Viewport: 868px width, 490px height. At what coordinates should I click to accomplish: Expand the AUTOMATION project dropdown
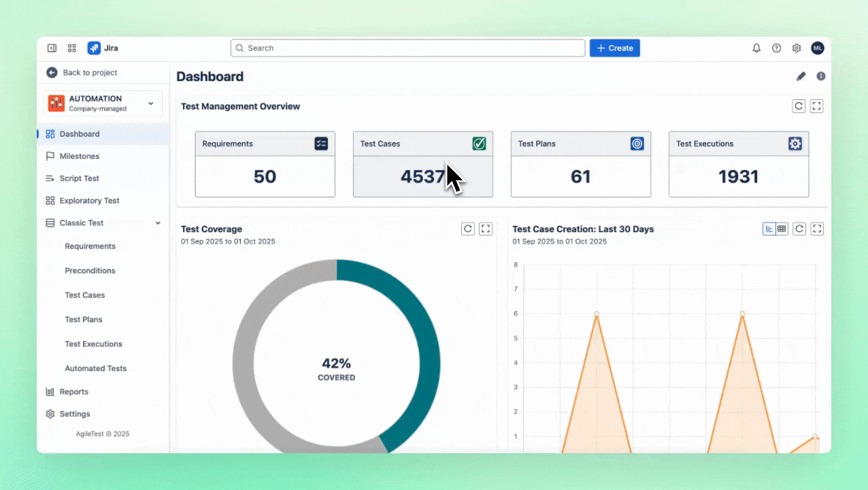coord(150,103)
